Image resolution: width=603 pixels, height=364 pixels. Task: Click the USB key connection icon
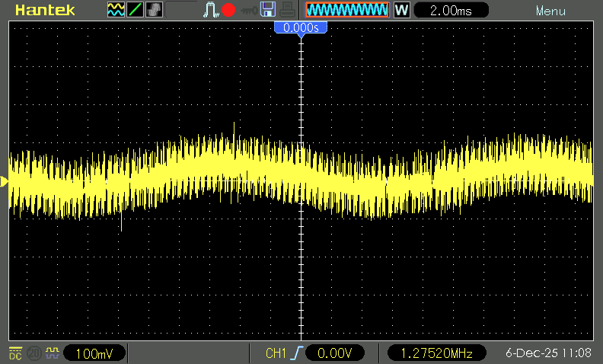[247, 10]
